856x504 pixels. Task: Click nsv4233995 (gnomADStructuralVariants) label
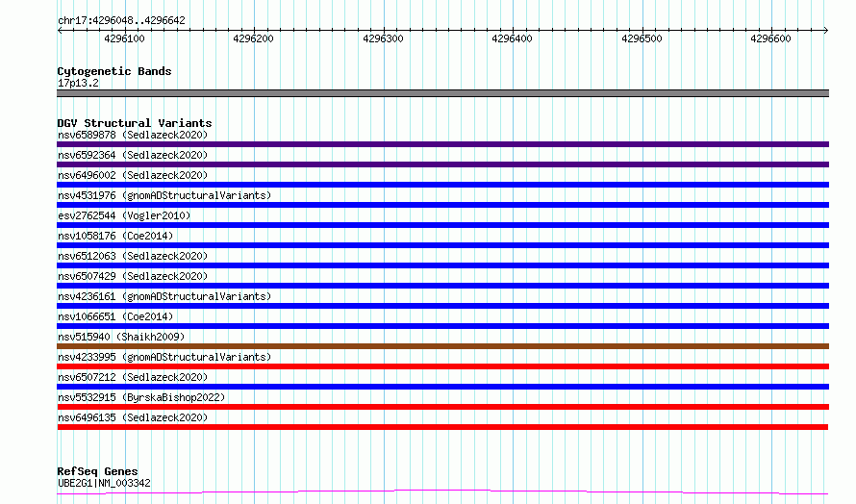tap(164, 357)
